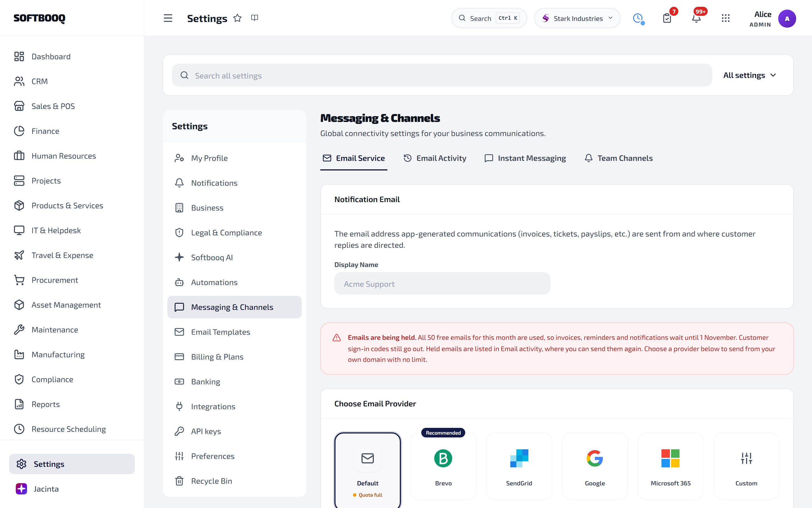Expand the All settings filter dropdown
Screen dimensions: 812x508
point(750,75)
